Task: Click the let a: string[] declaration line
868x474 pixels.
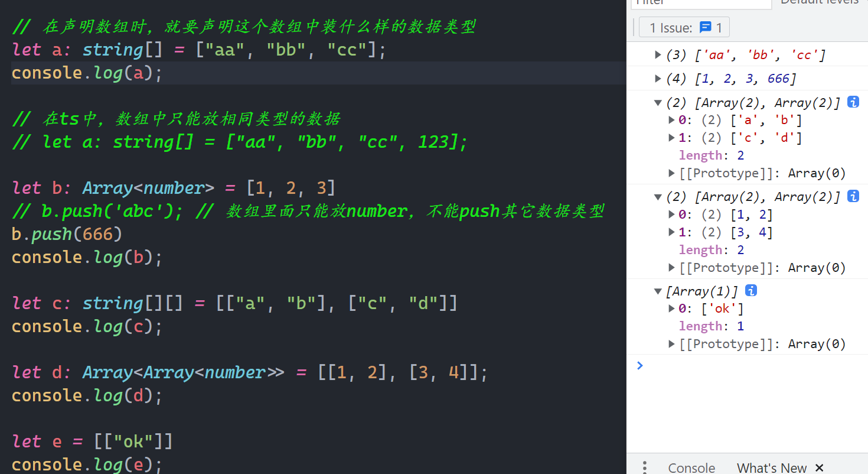Action: (199, 50)
